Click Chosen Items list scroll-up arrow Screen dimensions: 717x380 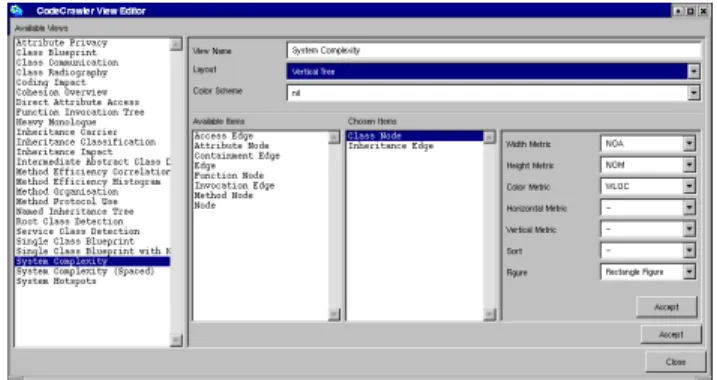(490, 137)
